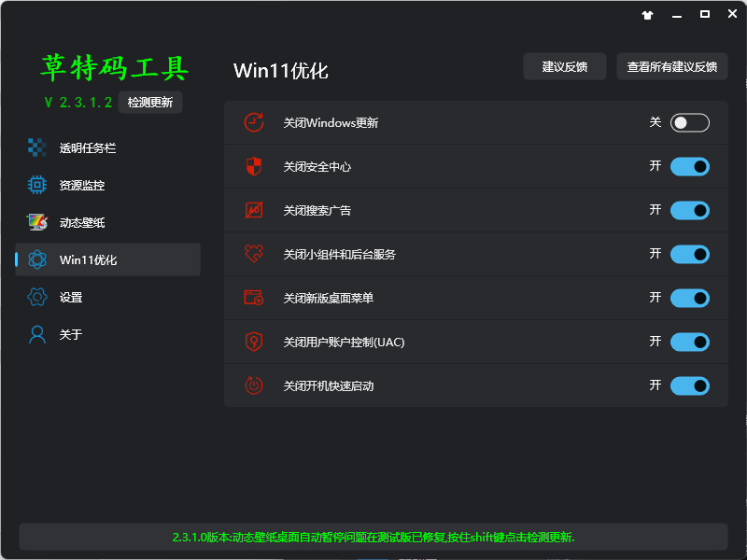Switch off 关闭小组件和后台服务 toggle
This screenshot has height=560, width=747.
coord(689,254)
